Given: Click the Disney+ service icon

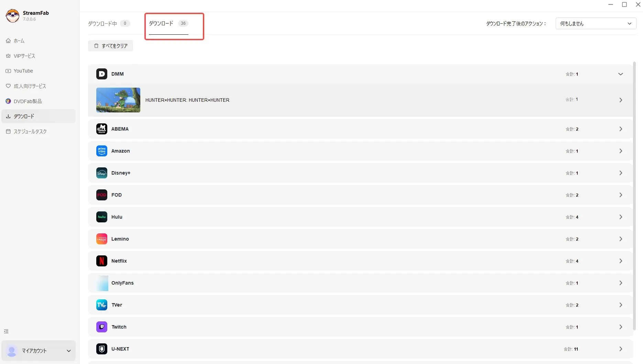Looking at the screenshot, I should (x=102, y=173).
